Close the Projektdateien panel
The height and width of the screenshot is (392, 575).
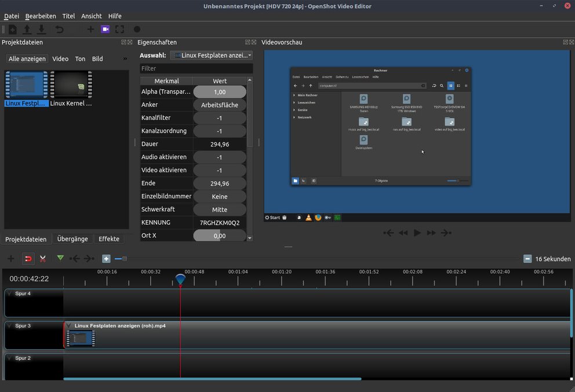130,42
